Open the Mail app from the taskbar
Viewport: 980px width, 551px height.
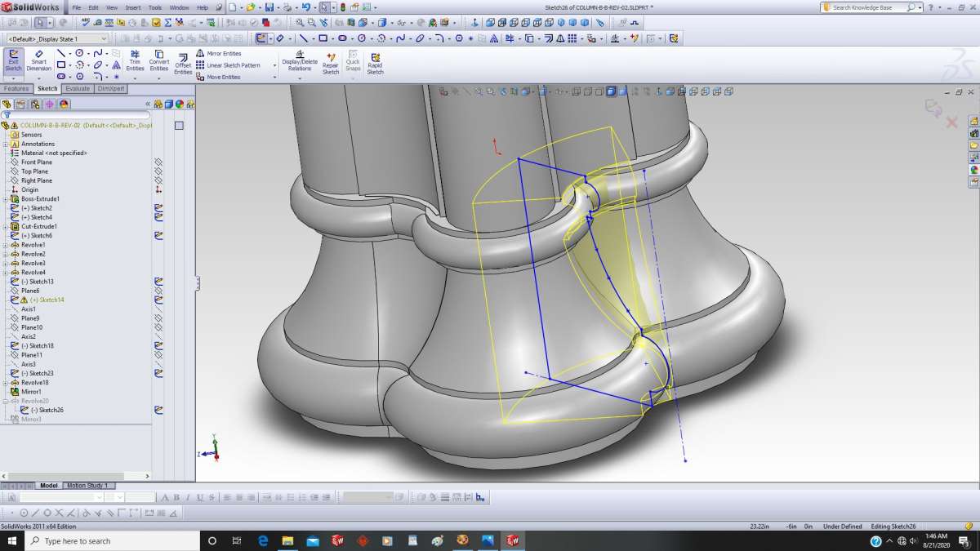pyautogui.click(x=313, y=541)
